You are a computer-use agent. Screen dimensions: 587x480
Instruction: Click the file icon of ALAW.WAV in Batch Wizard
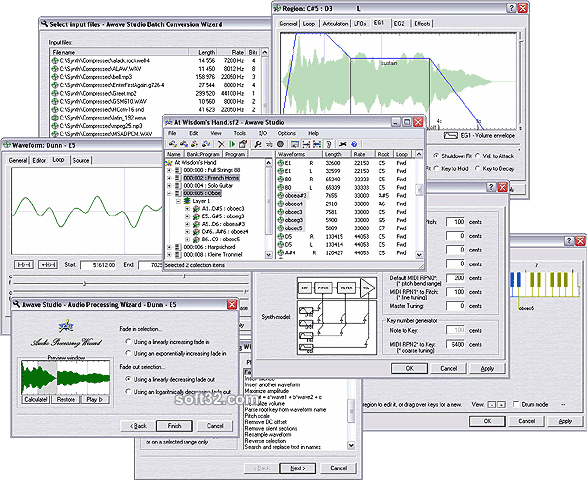55,69
